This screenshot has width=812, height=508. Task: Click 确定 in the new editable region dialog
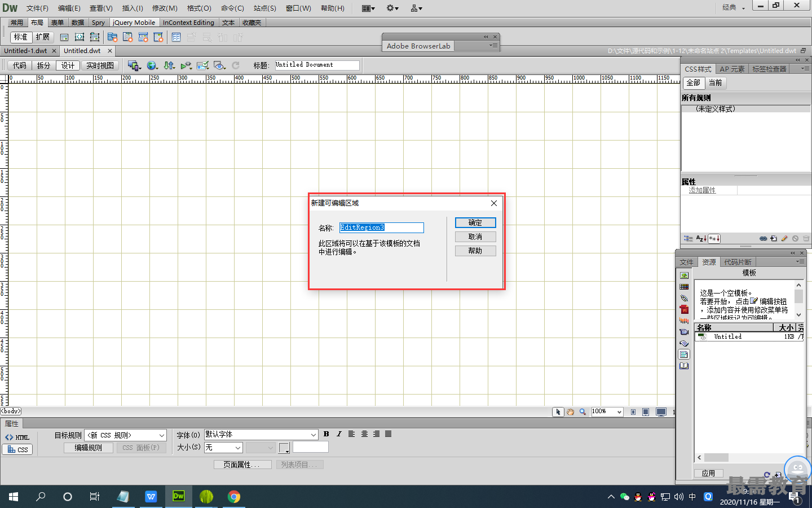tap(475, 222)
